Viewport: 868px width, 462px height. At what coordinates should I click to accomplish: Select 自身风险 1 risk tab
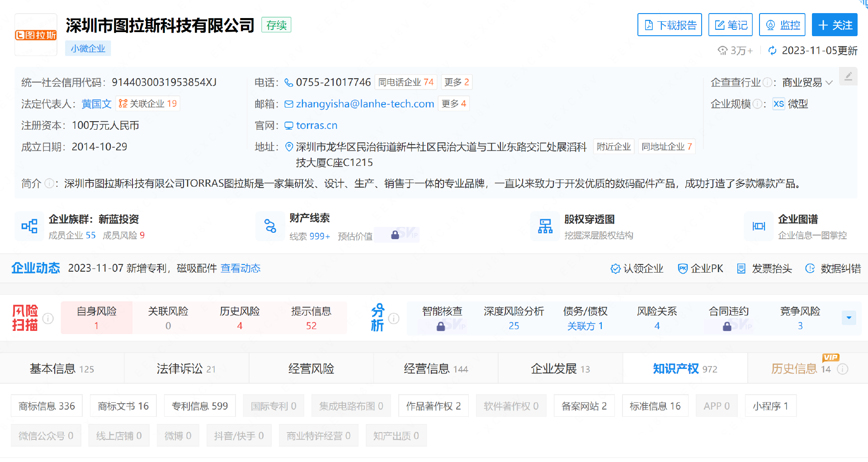click(x=97, y=318)
